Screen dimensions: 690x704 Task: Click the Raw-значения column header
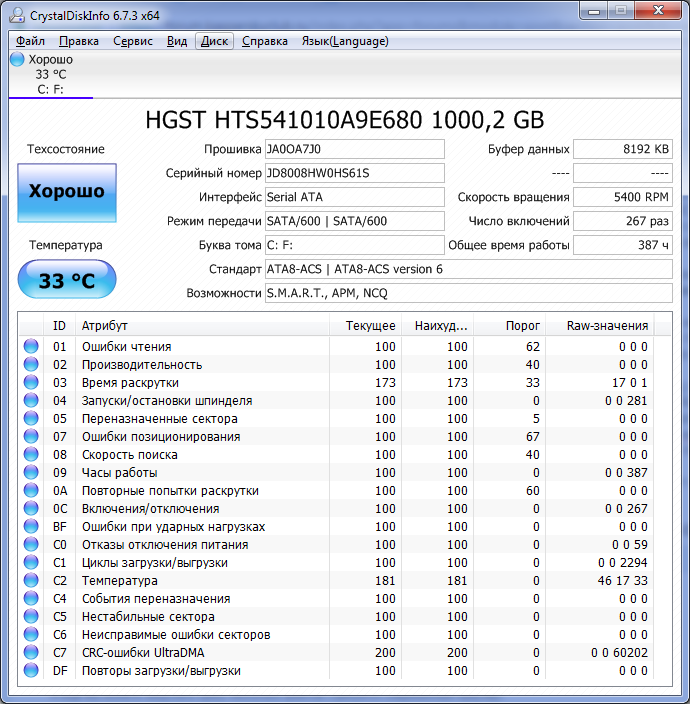click(607, 326)
